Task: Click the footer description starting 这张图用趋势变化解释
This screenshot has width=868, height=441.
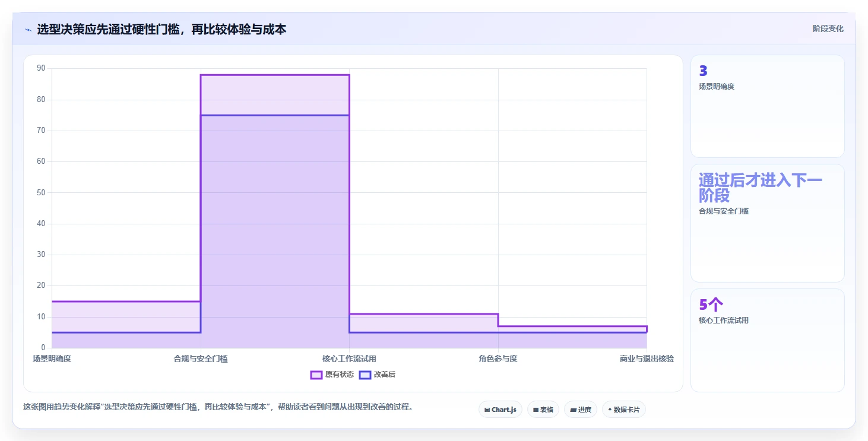Action: pyautogui.click(x=218, y=407)
